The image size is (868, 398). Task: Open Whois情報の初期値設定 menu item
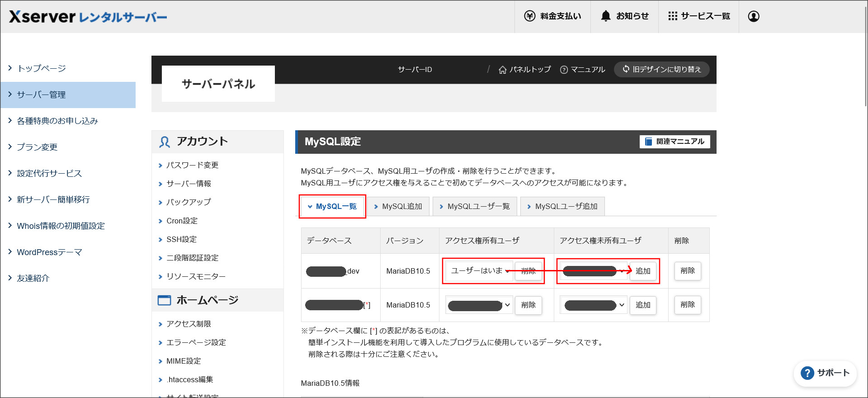click(x=68, y=226)
